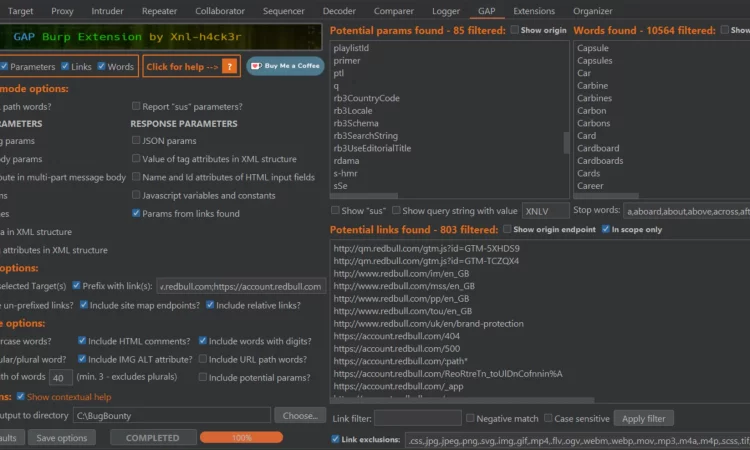Enable JSON params response checkbox
Image resolution: width=750 pixels, height=450 pixels.
(x=136, y=140)
